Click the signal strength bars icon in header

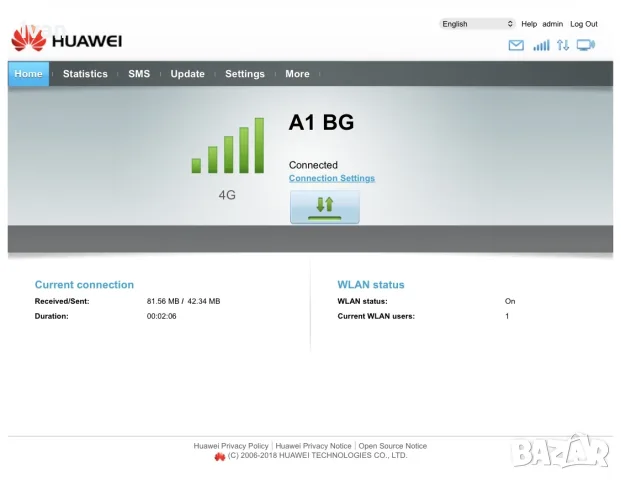point(541,46)
